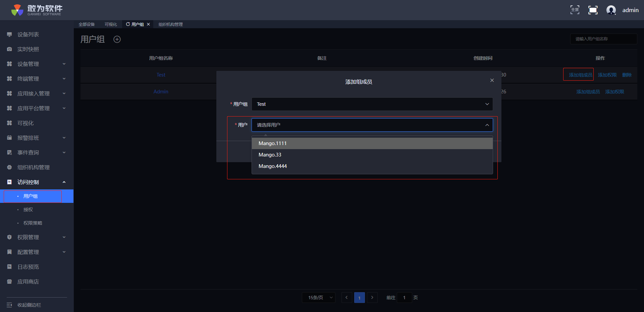Click the 前往 page number input
The width and height of the screenshot is (644, 312).
coord(404,298)
